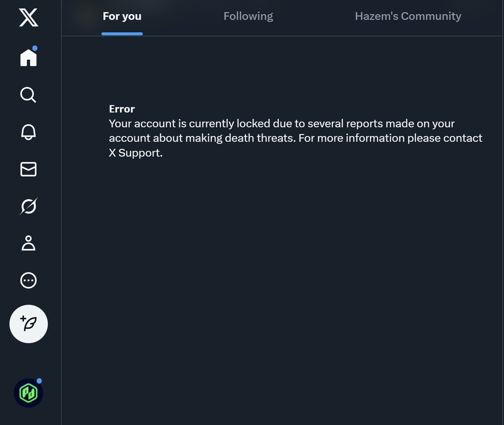Switch to the Following tab
The width and height of the screenshot is (504, 425).
(x=248, y=16)
